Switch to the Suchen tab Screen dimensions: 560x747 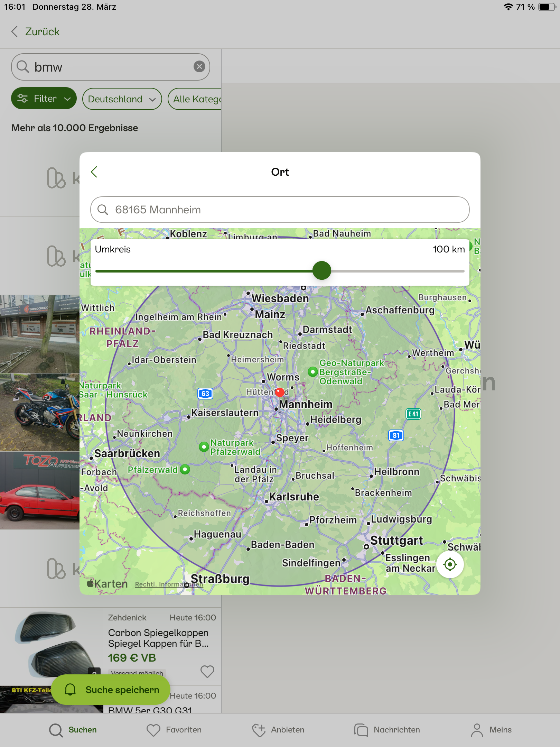click(x=73, y=730)
